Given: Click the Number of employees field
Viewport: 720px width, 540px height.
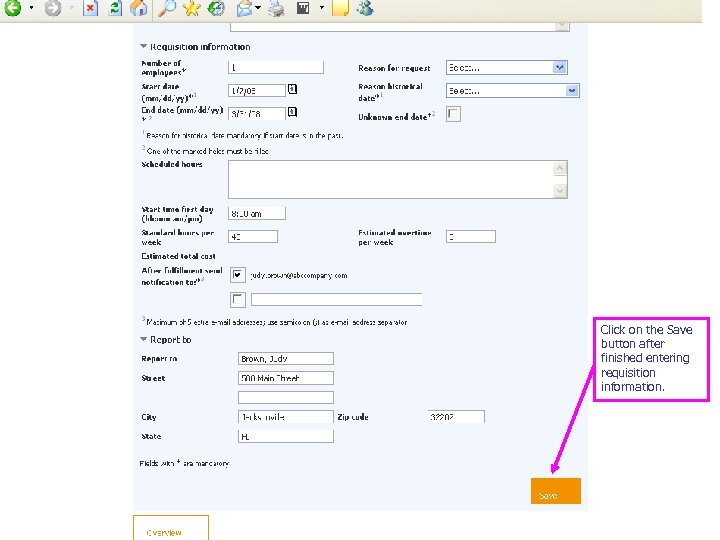Looking at the screenshot, I should (x=276, y=68).
